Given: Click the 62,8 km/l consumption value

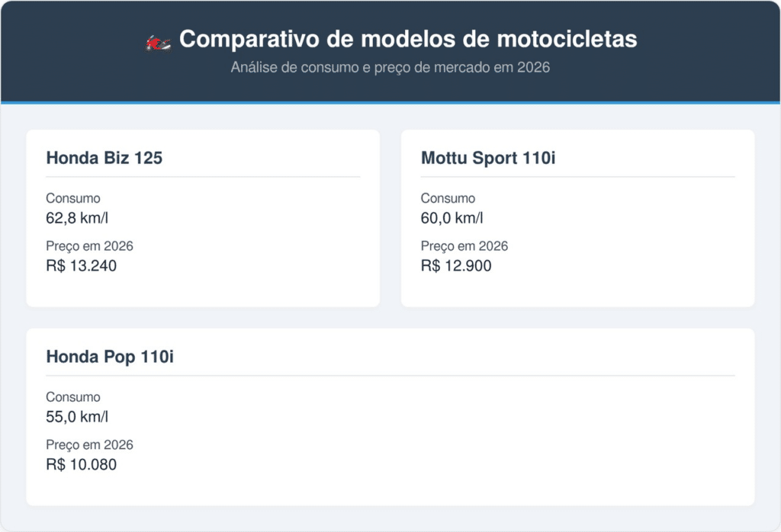Looking at the screenshot, I should [x=77, y=218].
